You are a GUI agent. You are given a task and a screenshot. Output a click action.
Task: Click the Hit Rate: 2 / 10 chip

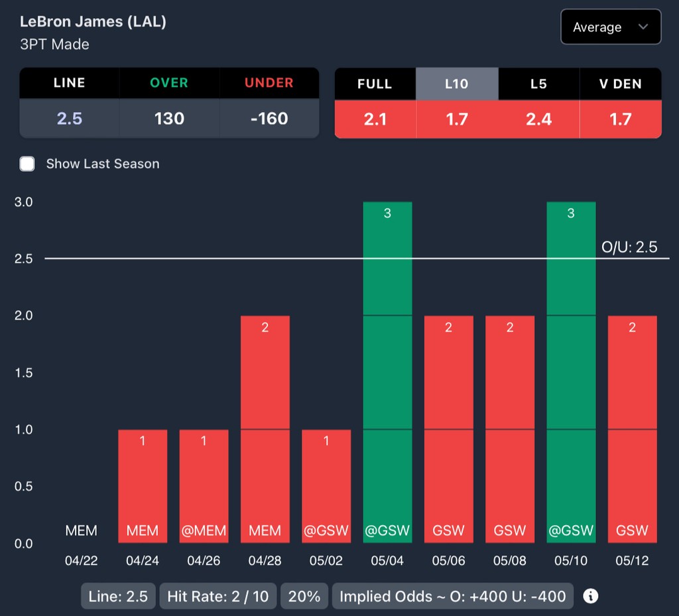coord(217,596)
